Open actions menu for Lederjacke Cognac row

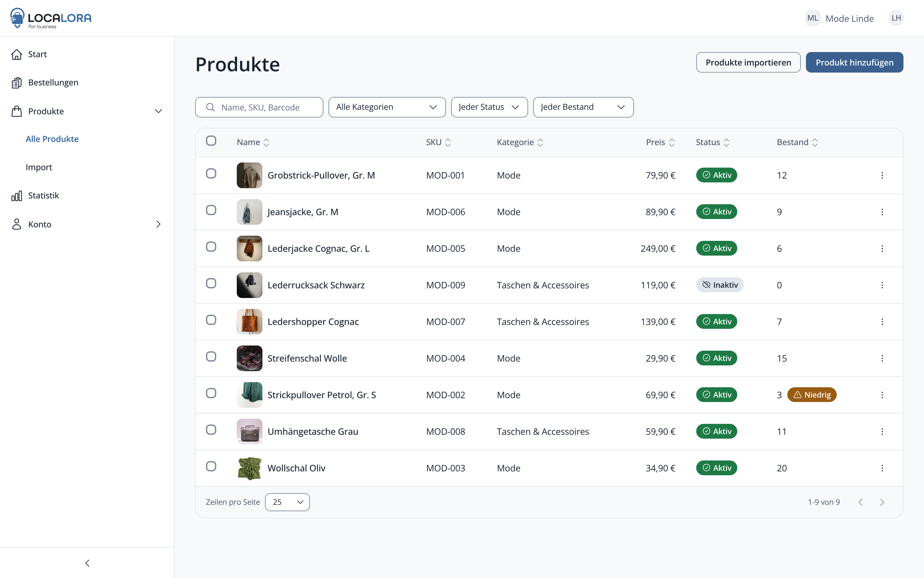pyautogui.click(x=882, y=249)
